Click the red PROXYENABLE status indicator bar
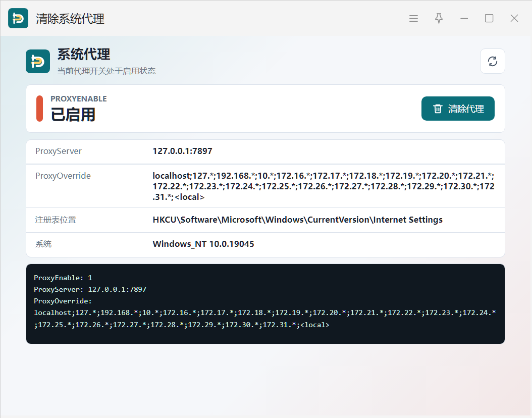This screenshot has height=418, width=532. [x=40, y=109]
